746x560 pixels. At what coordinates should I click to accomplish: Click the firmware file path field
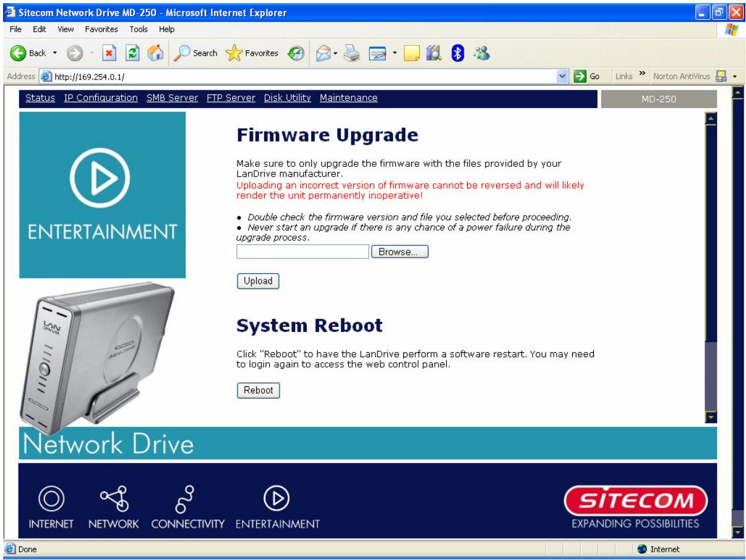click(x=302, y=252)
